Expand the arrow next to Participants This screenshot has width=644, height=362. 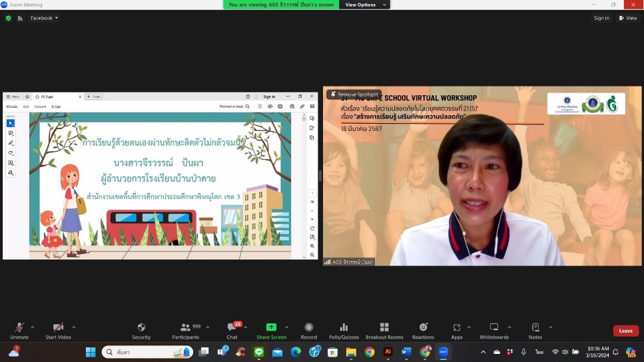coord(207,327)
